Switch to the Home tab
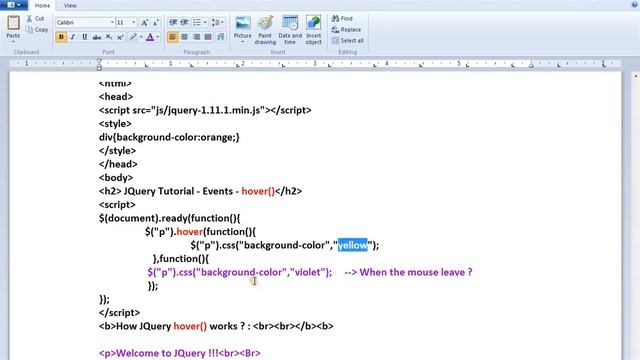This screenshot has height=360, width=640. pyautogui.click(x=42, y=5)
